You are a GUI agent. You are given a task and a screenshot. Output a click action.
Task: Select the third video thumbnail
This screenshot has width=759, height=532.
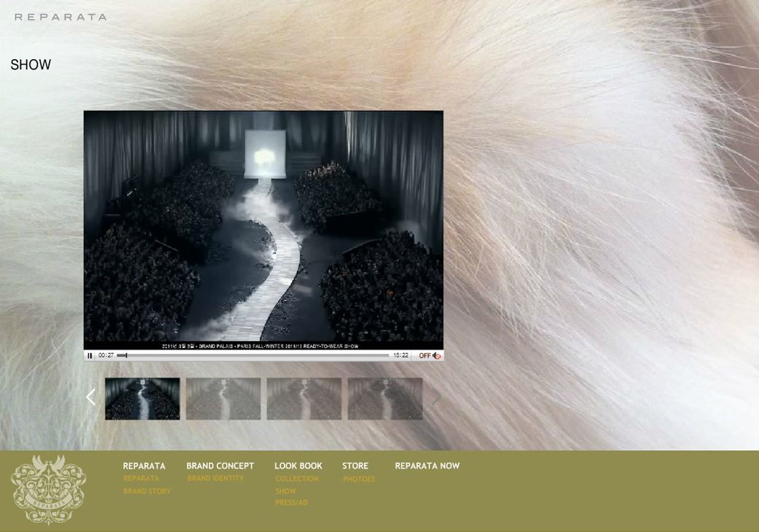304,398
